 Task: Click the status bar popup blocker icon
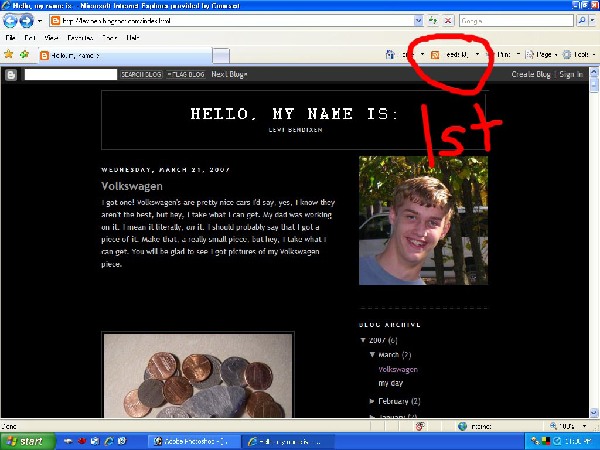point(421,426)
